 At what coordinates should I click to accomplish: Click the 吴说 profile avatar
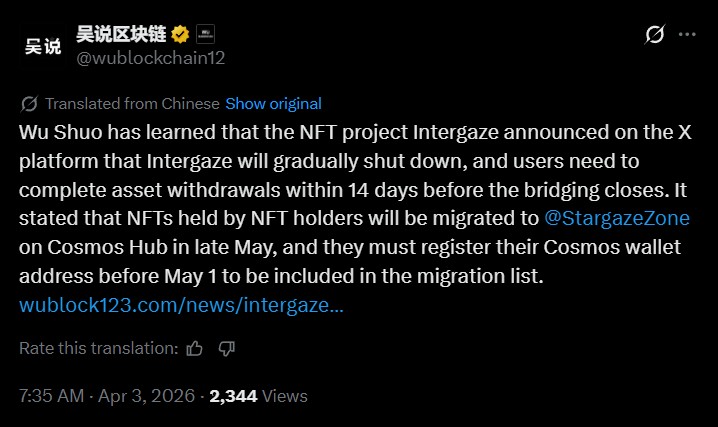point(42,46)
